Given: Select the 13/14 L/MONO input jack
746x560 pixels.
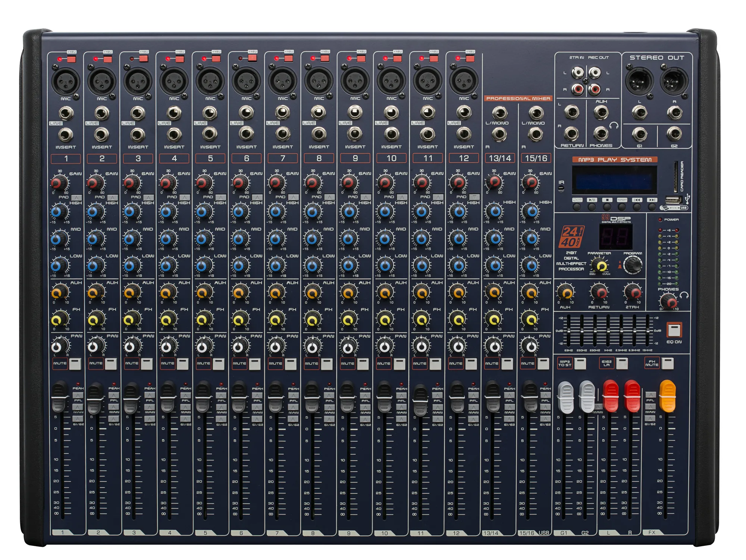Looking at the screenshot, I should point(499,113).
